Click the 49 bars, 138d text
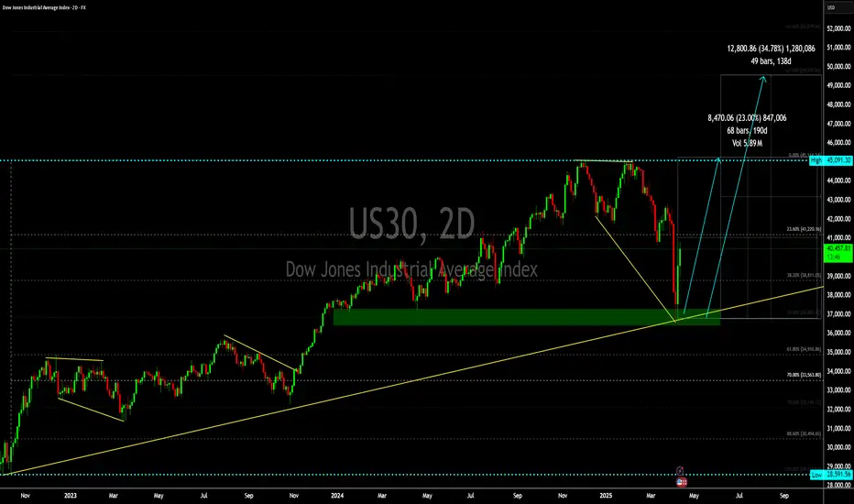The width and height of the screenshot is (854, 504). pyautogui.click(x=771, y=61)
